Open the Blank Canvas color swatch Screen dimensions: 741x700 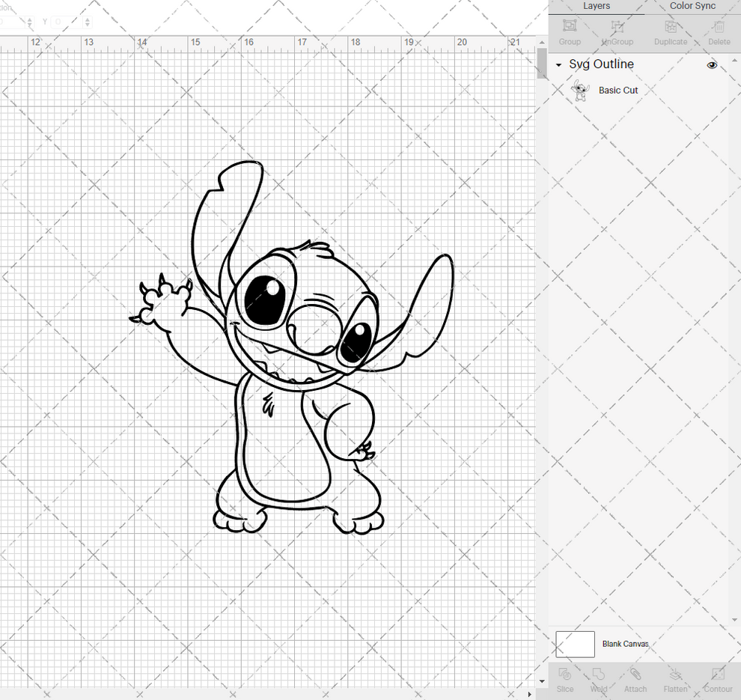(x=575, y=644)
